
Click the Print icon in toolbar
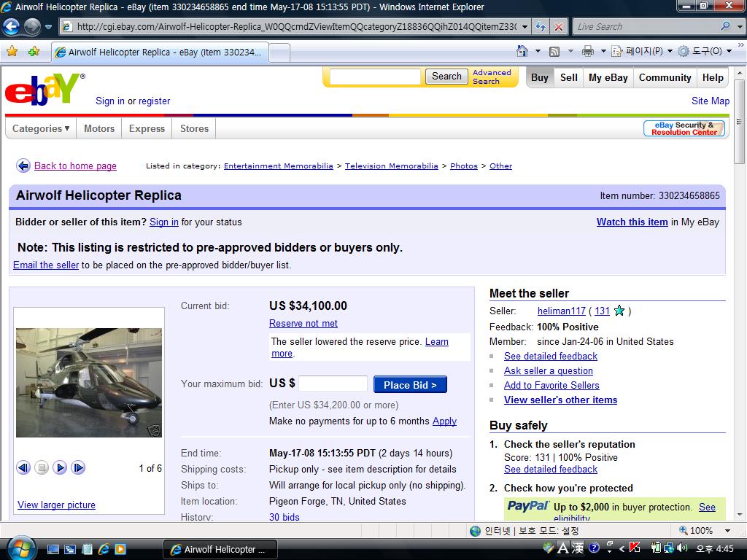tap(588, 51)
